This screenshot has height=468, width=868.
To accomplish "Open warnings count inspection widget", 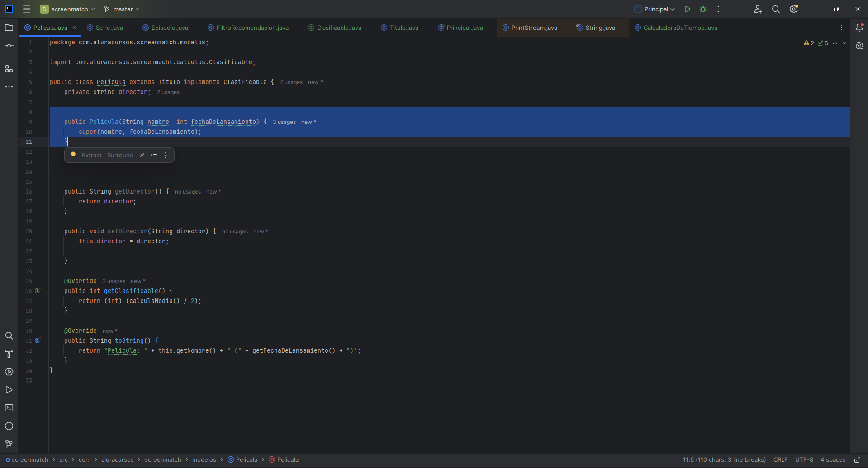I will pos(809,43).
